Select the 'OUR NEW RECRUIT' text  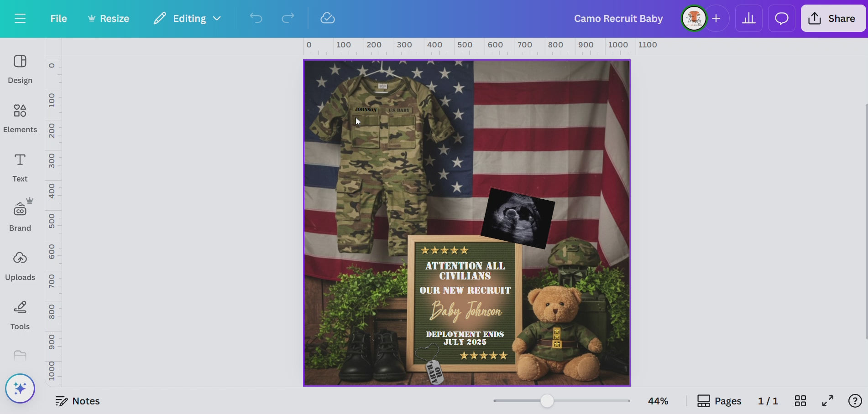(x=465, y=290)
